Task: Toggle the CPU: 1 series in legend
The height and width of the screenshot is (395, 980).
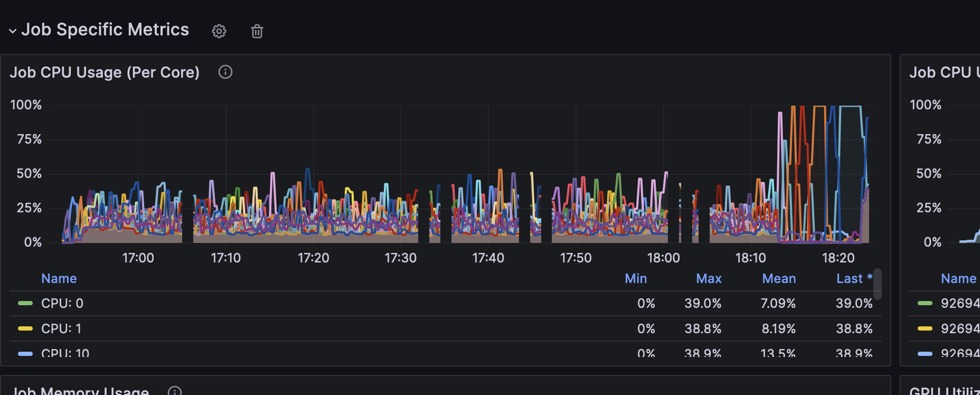Action: 61,328
